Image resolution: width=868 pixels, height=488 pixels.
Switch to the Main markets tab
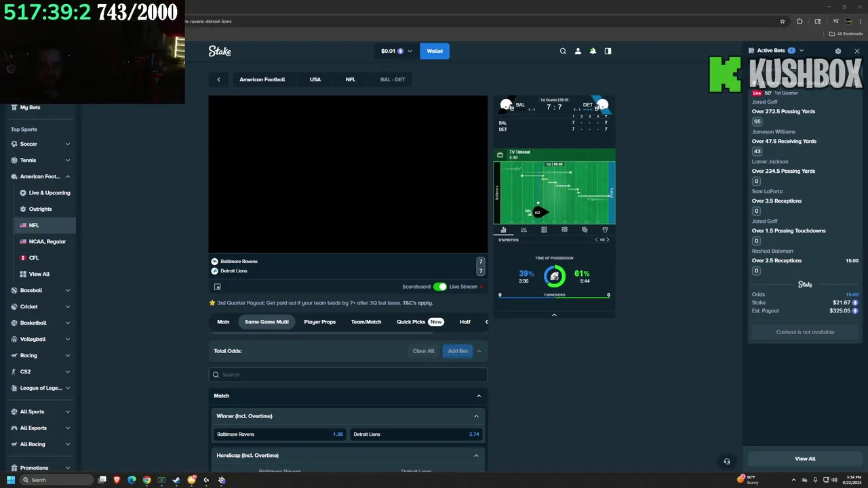[223, 322]
